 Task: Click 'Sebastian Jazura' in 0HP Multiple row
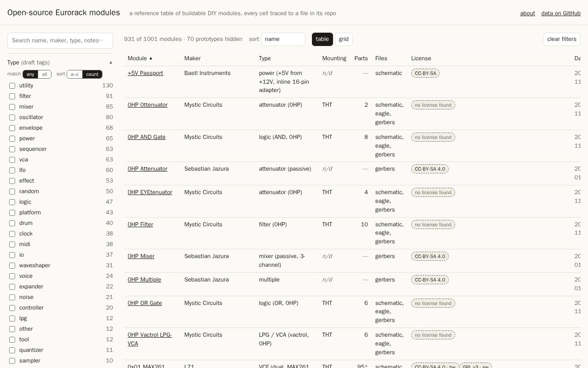pos(206,280)
